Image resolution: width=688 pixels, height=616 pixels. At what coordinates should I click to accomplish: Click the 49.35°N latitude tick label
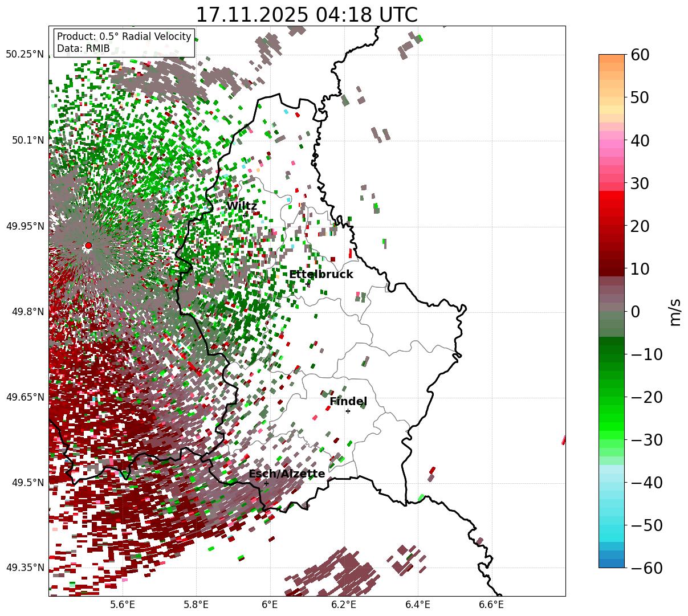click(x=25, y=568)
